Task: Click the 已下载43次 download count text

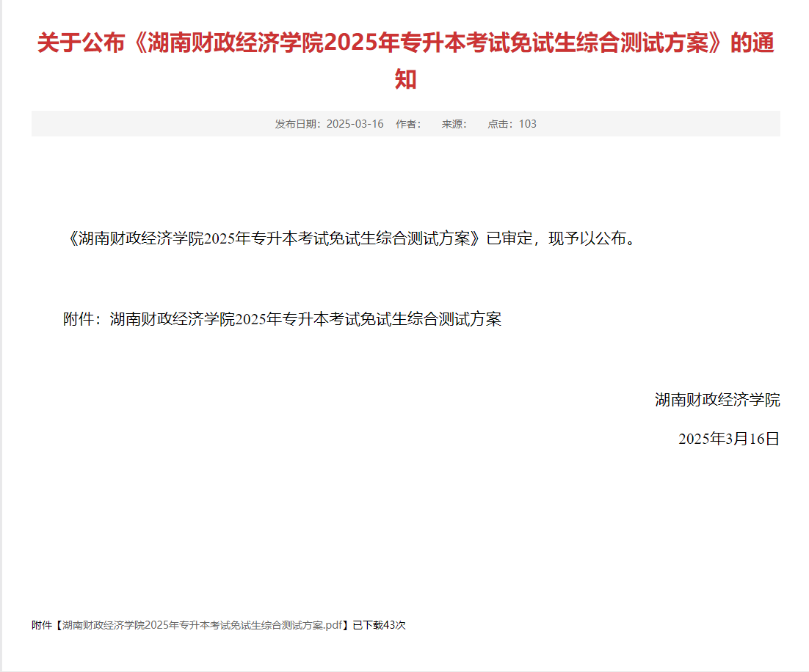Action: [380, 625]
